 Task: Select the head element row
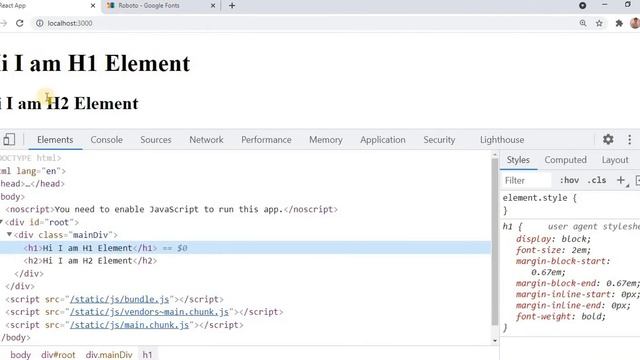click(245, 184)
